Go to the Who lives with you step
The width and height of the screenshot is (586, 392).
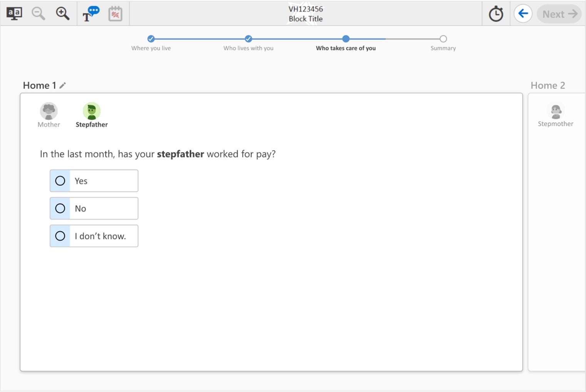pos(248,39)
